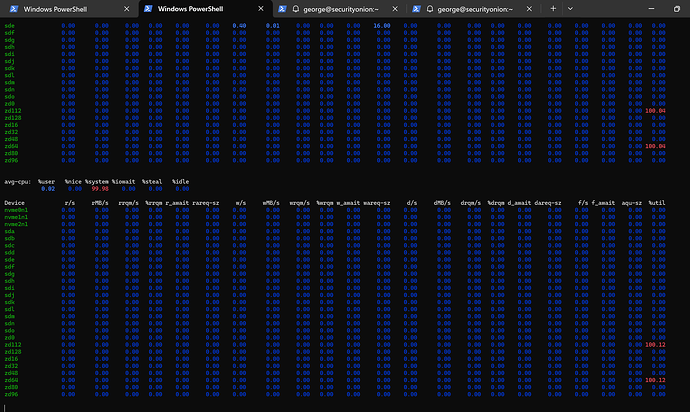690x412 pixels.
Task: Click the '%nice' header label
Action: point(73,182)
